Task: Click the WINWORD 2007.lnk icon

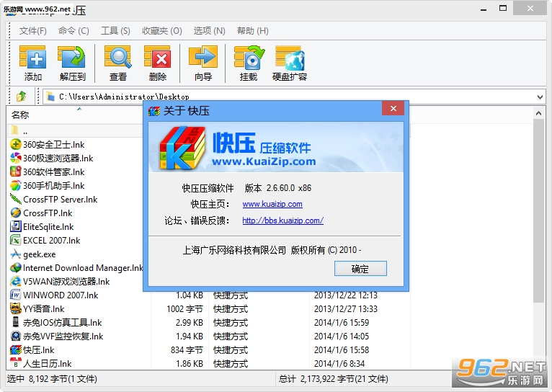Action: [x=15, y=295]
